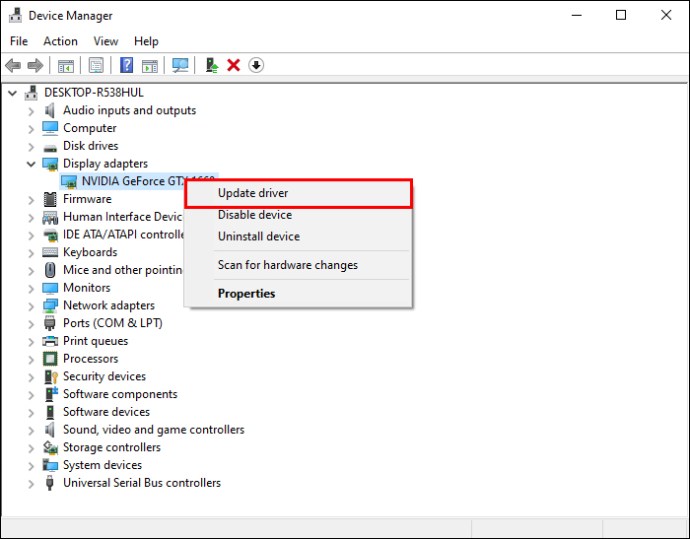Collapse the Display adapters category

(x=31, y=163)
